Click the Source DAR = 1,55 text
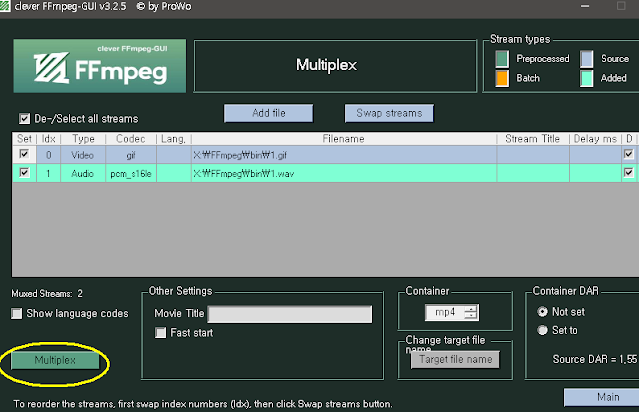 point(595,359)
